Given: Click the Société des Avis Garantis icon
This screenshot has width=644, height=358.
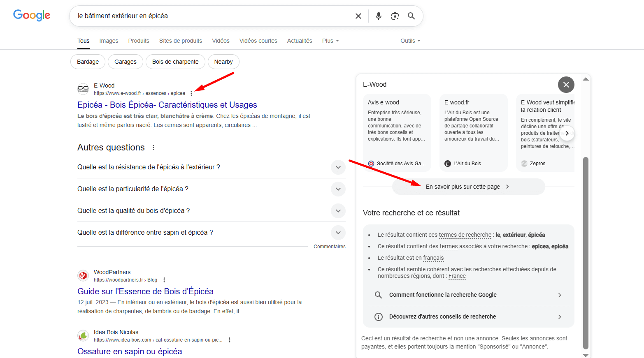Looking at the screenshot, I should [x=371, y=164].
